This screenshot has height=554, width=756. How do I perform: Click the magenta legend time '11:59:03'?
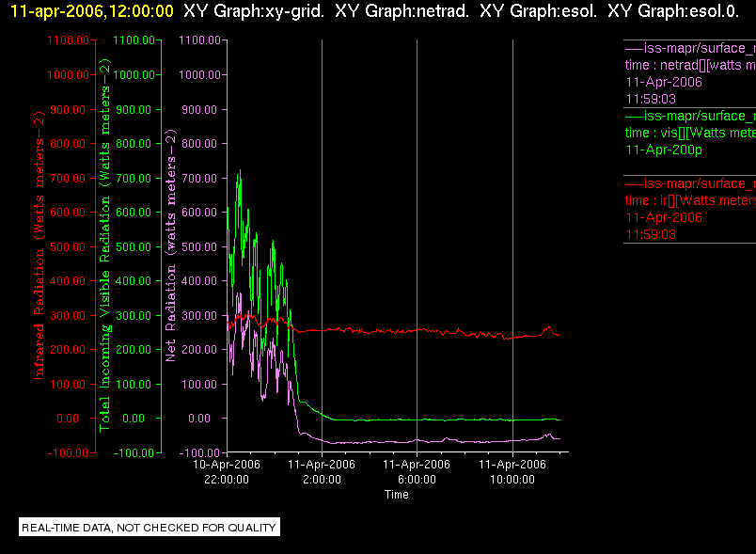pyautogui.click(x=651, y=99)
